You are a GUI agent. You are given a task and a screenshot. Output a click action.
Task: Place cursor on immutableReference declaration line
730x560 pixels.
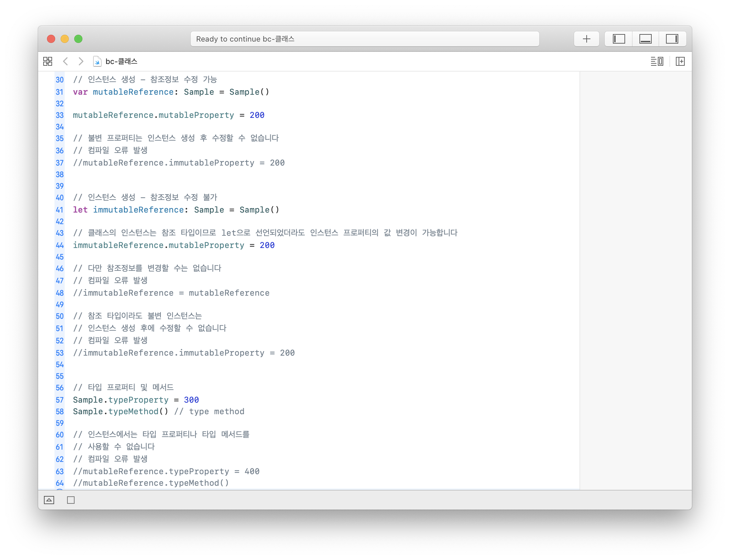pyautogui.click(x=176, y=210)
